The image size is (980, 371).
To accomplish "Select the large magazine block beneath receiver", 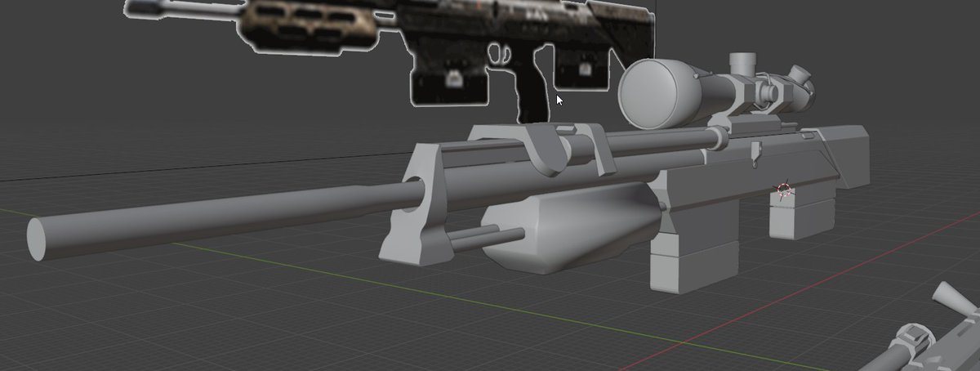I will [694, 247].
